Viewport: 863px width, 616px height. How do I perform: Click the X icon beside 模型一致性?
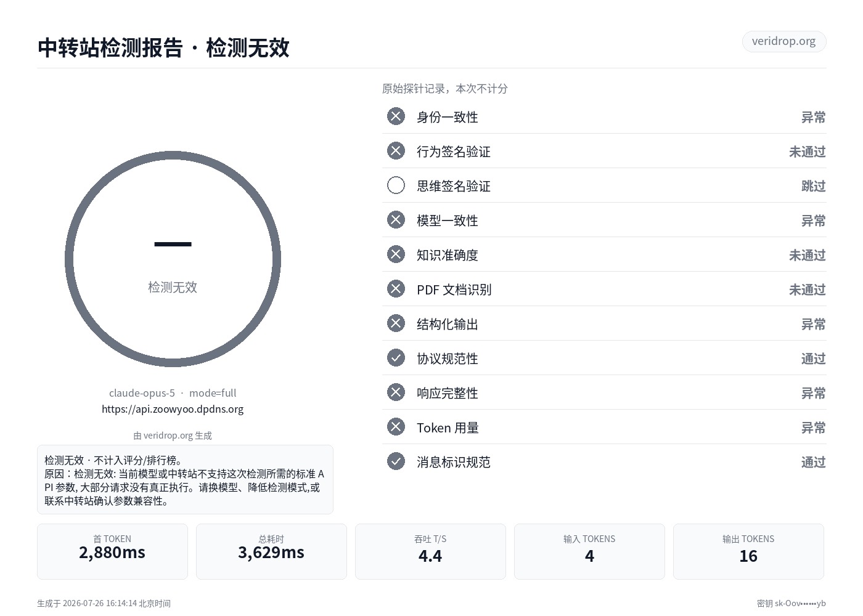click(396, 220)
